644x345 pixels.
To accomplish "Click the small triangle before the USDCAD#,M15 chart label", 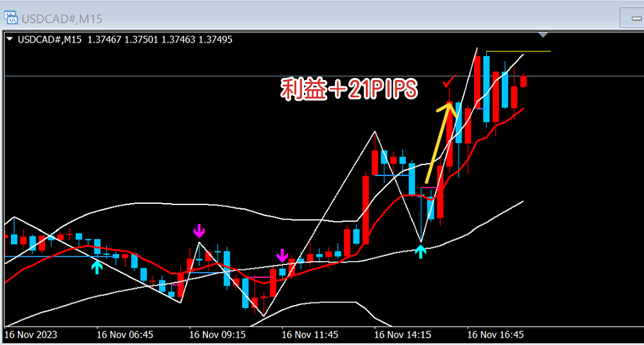I will [x=10, y=39].
